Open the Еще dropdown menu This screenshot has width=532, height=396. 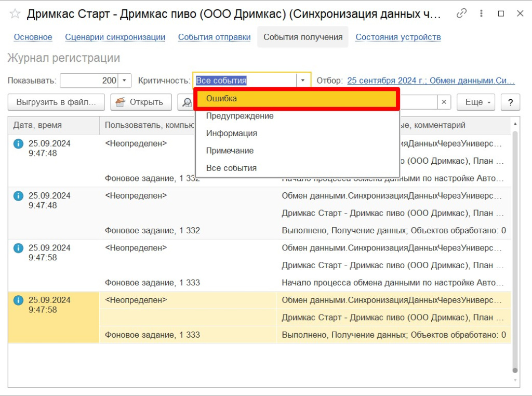[475, 102]
